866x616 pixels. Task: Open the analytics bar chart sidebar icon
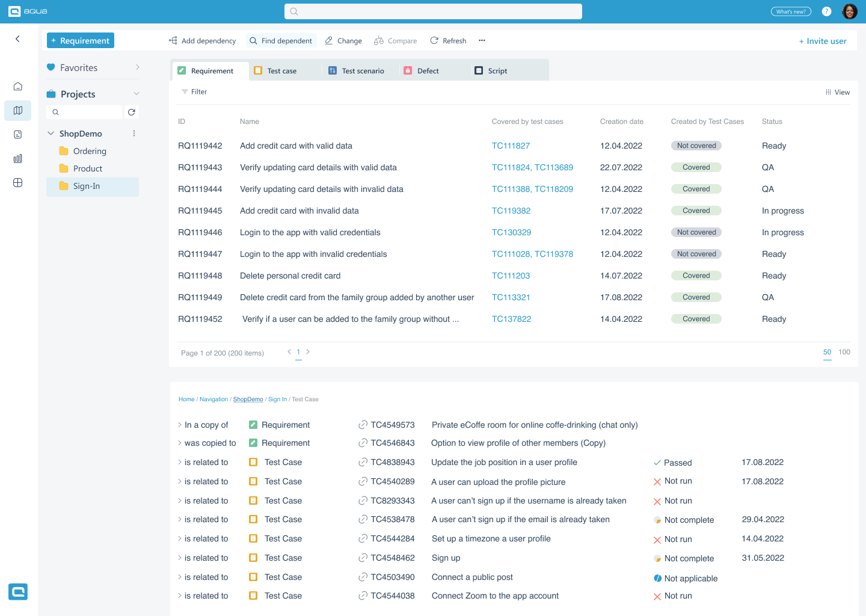tap(17, 158)
